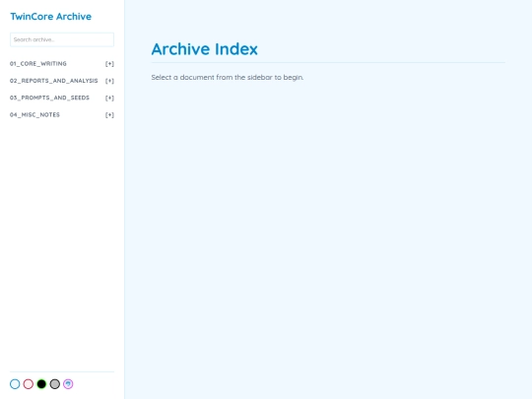The width and height of the screenshot is (532, 399).
Task: Expand the 04_MISC_NOTES [+] toggle
Action: pos(109,115)
